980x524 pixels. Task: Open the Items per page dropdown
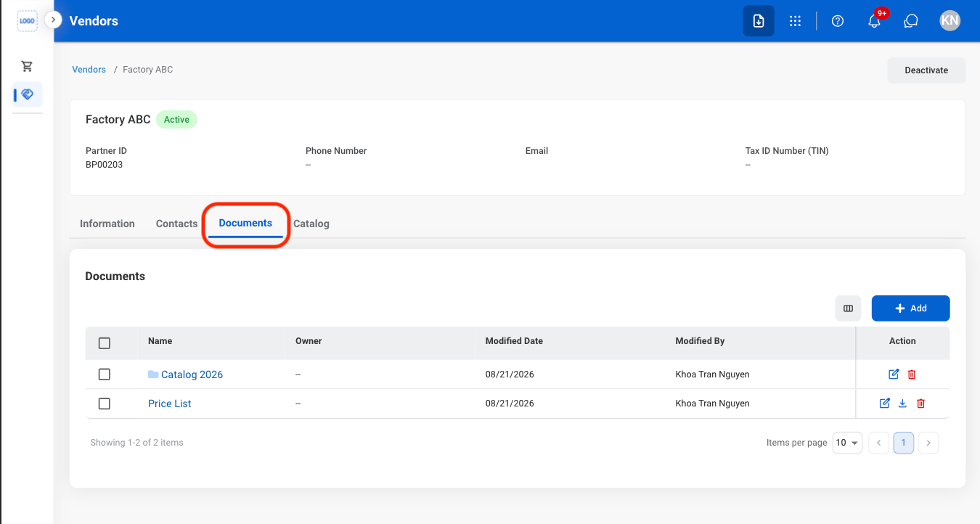tap(847, 443)
